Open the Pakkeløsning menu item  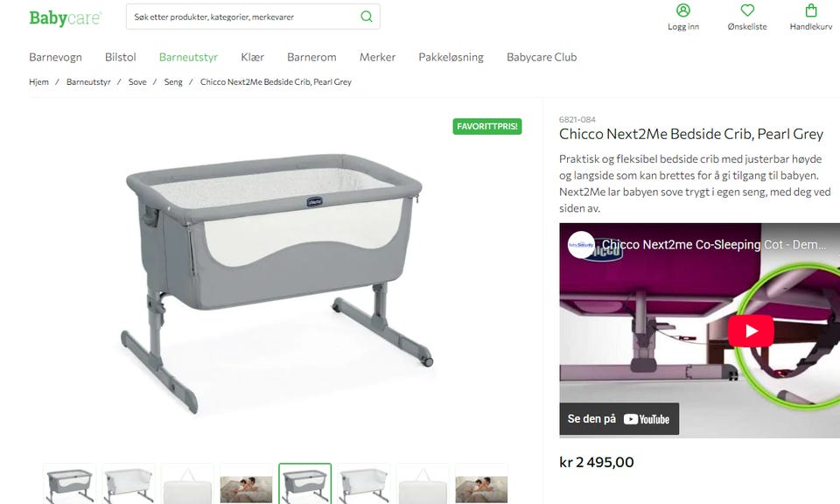point(451,57)
